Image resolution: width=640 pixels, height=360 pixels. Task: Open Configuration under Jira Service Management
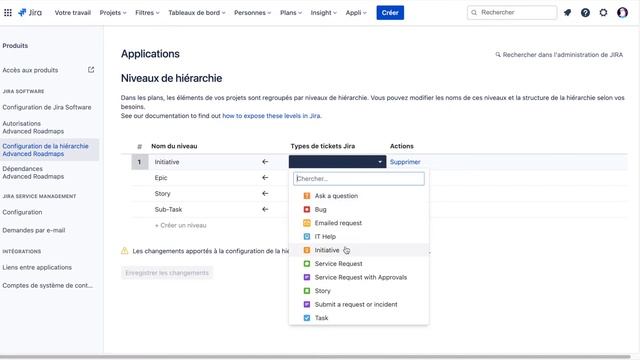[22, 212]
